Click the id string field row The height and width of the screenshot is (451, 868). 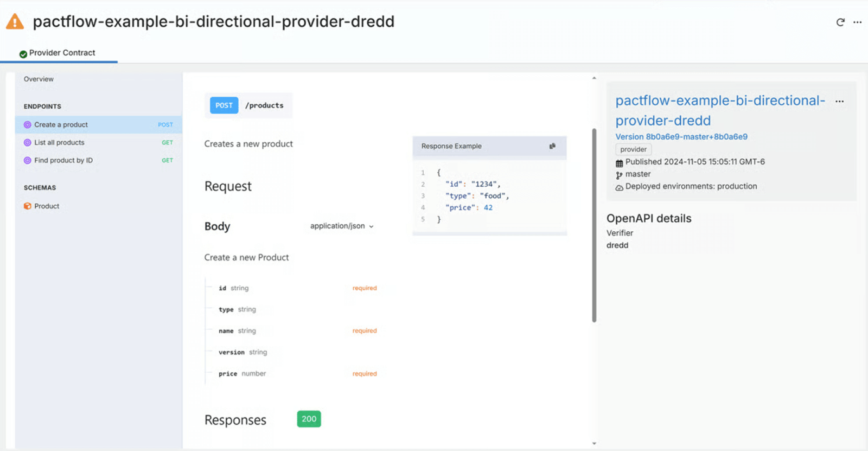pyautogui.click(x=291, y=288)
